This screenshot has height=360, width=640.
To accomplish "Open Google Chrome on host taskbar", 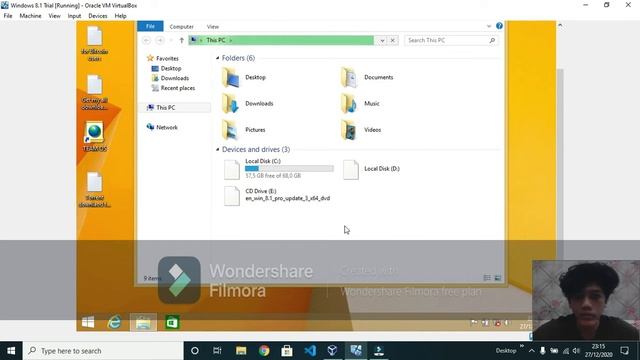I will click(x=264, y=351).
